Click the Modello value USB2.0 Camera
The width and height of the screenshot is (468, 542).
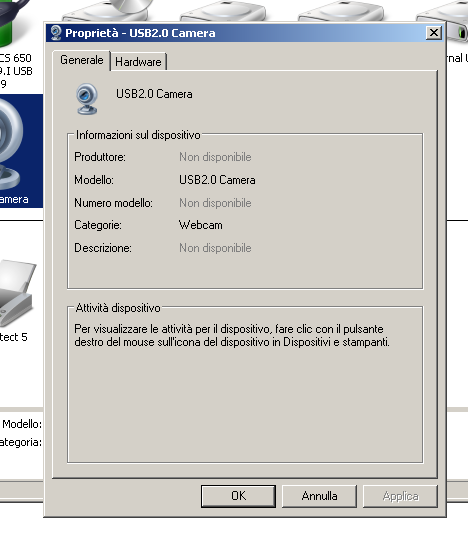coord(217,180)
